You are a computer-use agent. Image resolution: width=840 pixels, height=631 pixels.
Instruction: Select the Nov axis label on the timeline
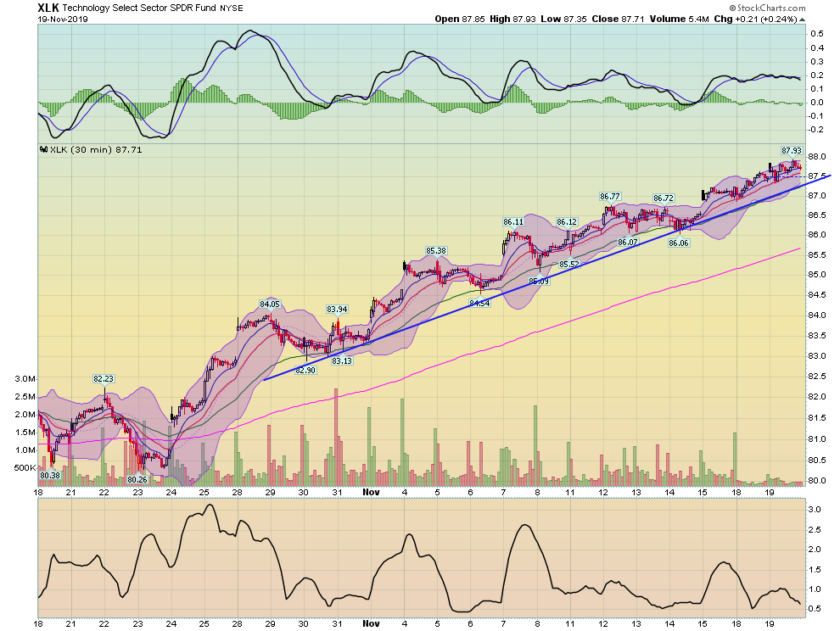[x=370, y=492]
